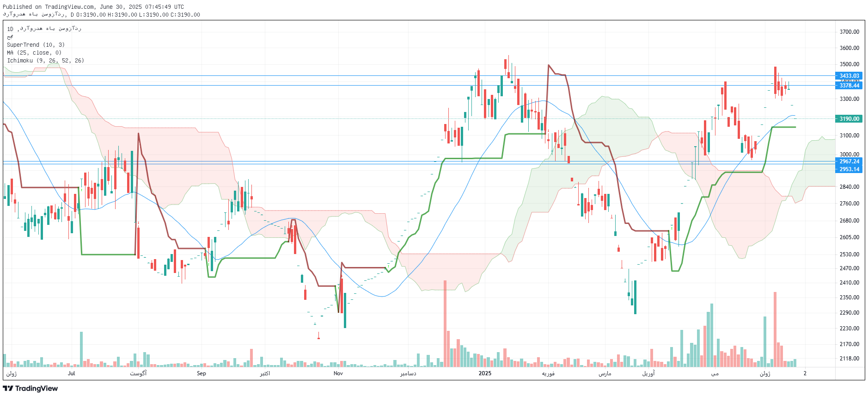Click the 3500.00 price axis value

850,64
